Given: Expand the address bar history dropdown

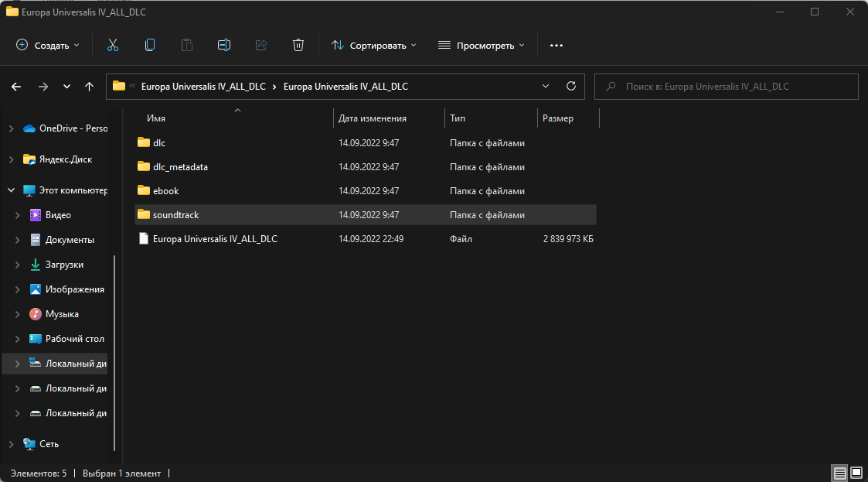Looking at the screenshot, I should pyautogui.click(x=545, y=87).
